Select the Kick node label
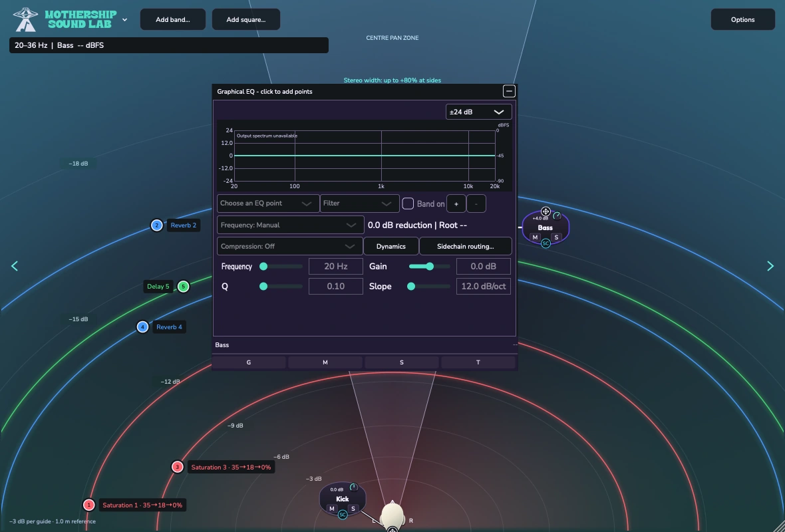Viewport: 785px width, 532px height. tap(343, 499)
